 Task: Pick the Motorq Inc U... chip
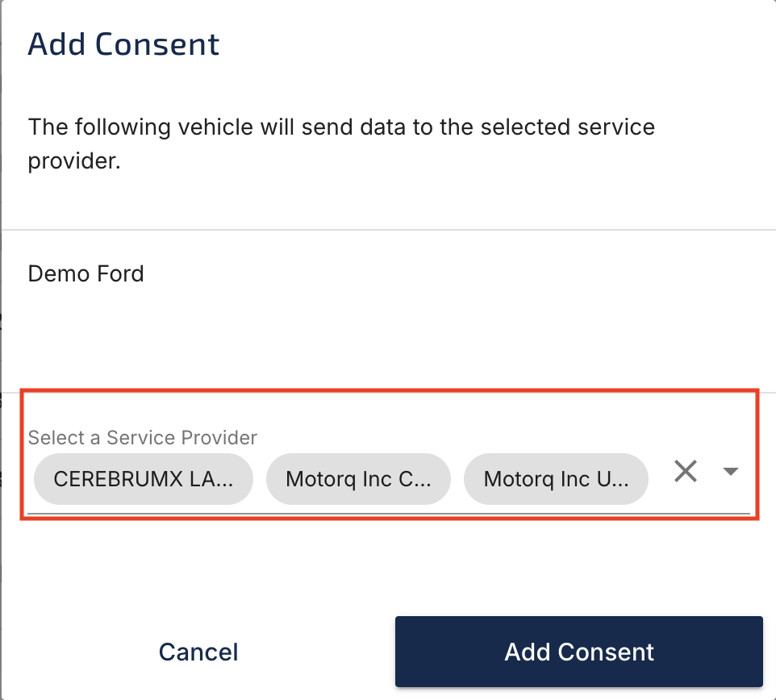coord(556,479)
